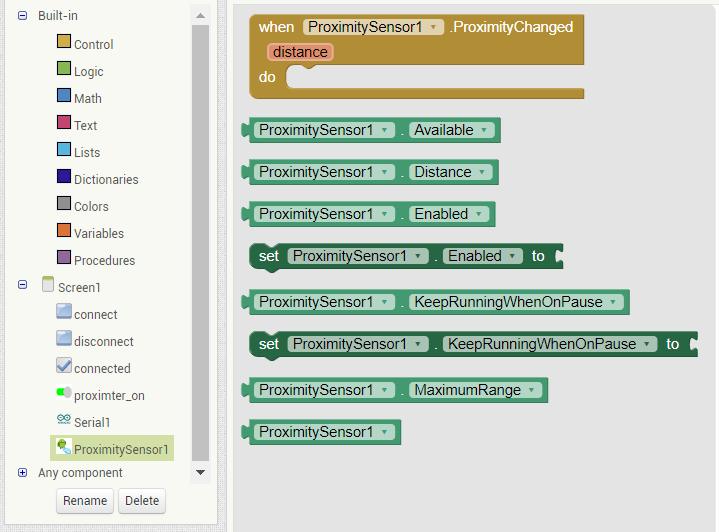Click the connect button component icon

point(64,311)
